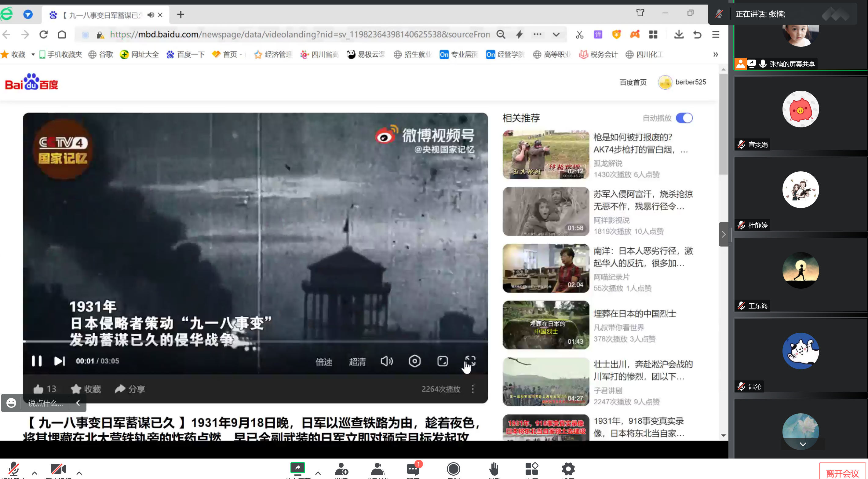Open the 超清 video quality menu
Image resolution: width=868 pixels, height=479 pixels.
357,362
